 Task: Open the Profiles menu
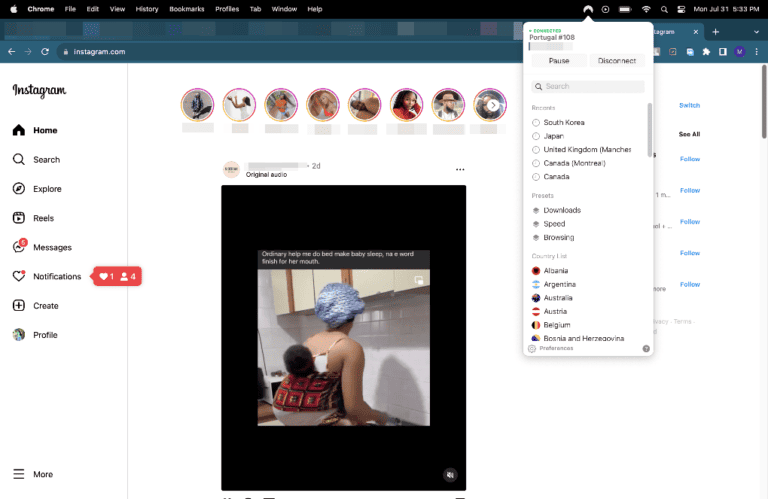click(227, 9)
